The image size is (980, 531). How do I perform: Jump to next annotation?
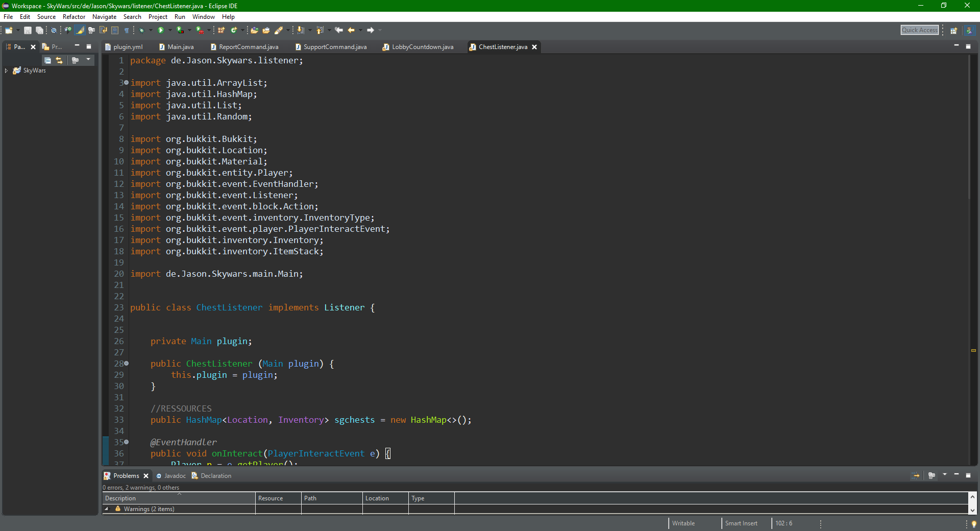point(301,31)
